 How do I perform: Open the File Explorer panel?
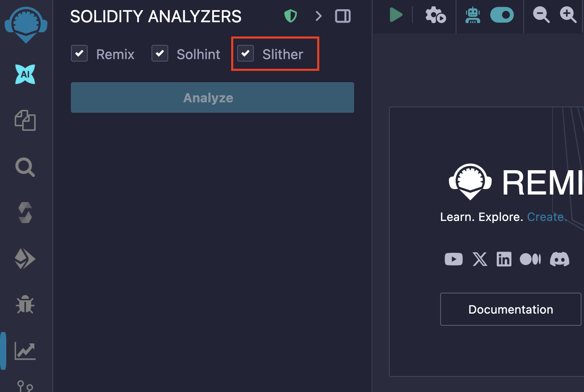(x=25, y=120)
